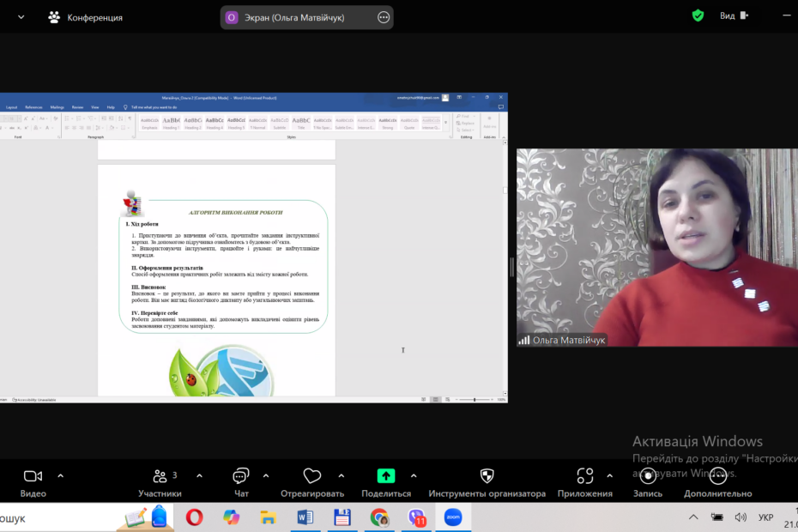Expand the arrow beside Приложения

(x=610, y=476)
